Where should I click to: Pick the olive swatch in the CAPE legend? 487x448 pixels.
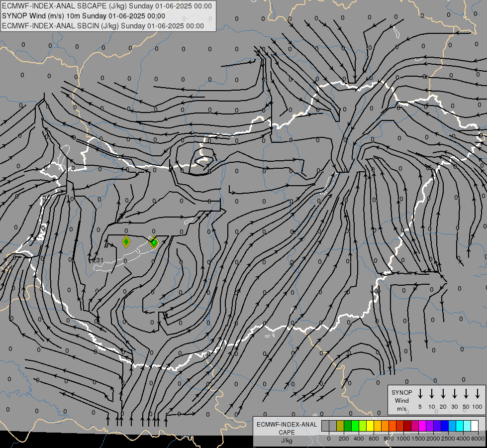coord(340,426)
